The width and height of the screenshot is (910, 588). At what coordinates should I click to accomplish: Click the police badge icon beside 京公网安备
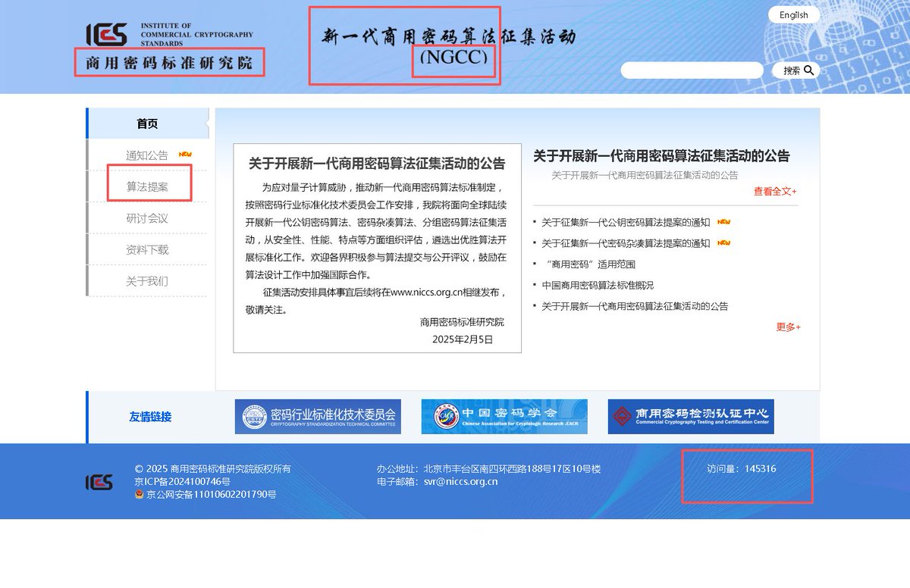(139, 494)
